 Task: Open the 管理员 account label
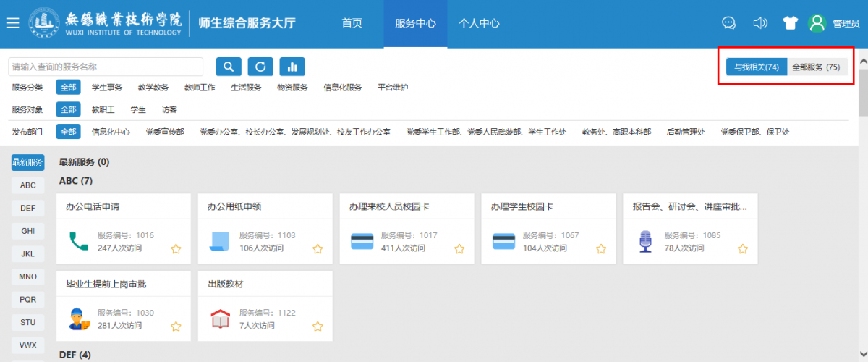click(x=846, y=23)
